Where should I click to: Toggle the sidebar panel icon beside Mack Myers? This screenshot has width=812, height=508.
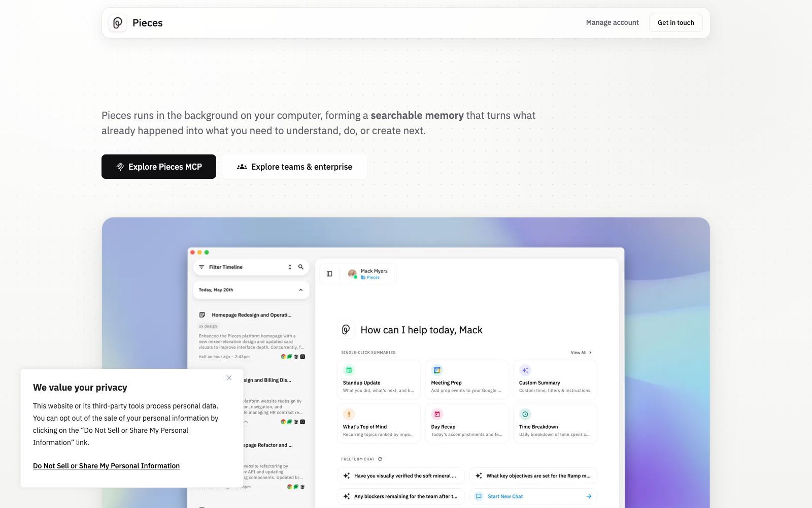click(329, 274)
